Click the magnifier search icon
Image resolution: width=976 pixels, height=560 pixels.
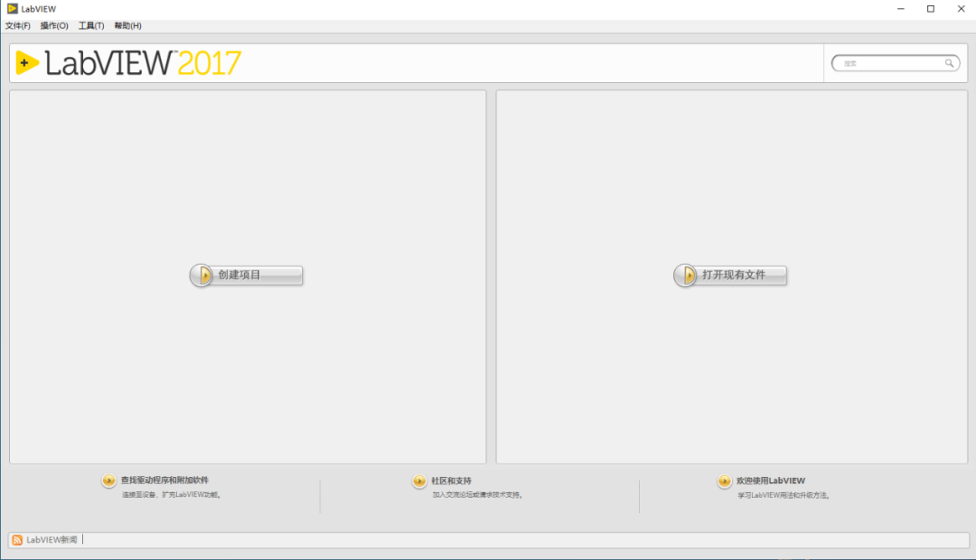(949, 63)
